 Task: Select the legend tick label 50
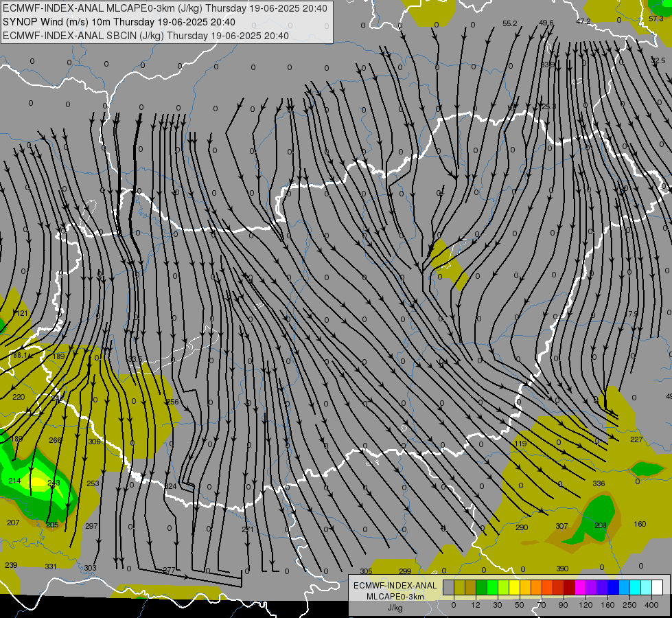[x=520, y=605]
